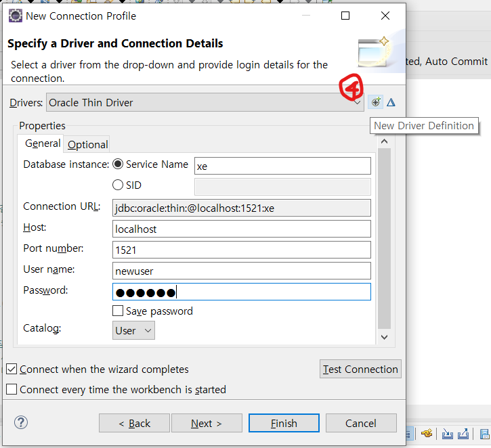The height and width of the screenshot is (448, 491).
Task: Click the disabled SID text field
Action: point(282,187)
